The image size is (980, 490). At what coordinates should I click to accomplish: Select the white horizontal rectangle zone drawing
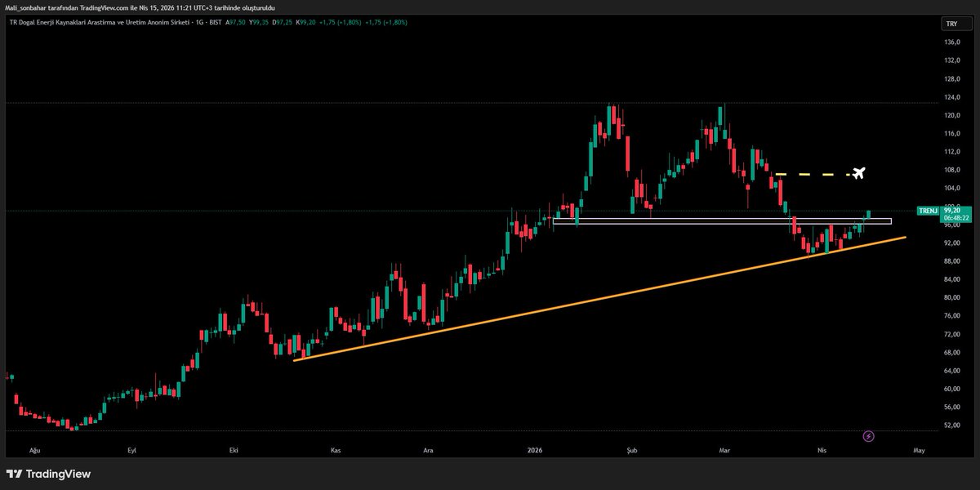point(722,220)
